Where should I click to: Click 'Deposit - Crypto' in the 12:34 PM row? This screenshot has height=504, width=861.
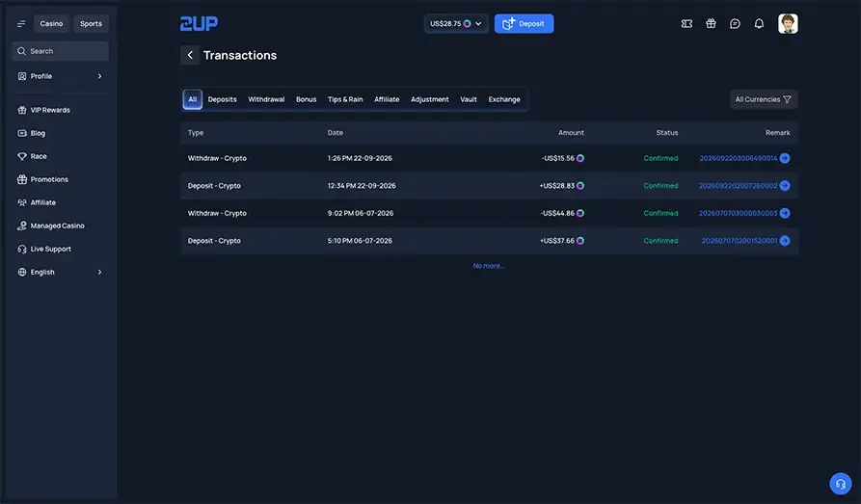[214, 186]
